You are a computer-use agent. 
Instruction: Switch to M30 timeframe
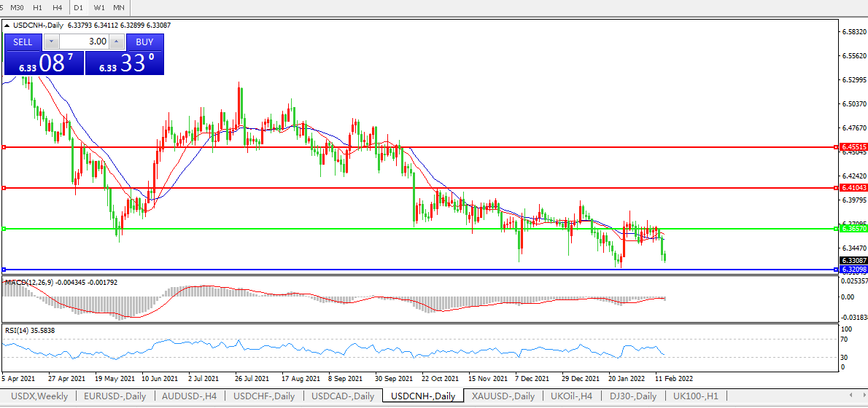click(18, 7)
